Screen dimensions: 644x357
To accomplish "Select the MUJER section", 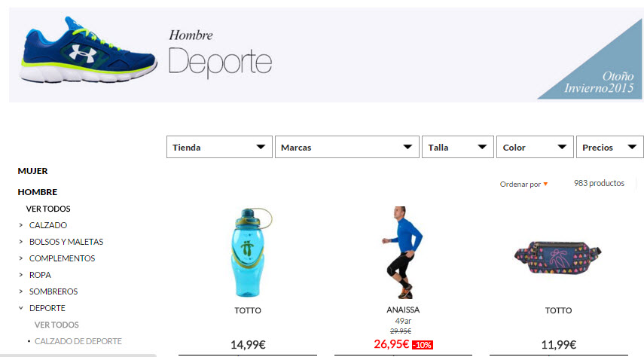I will tap(32, 171).
